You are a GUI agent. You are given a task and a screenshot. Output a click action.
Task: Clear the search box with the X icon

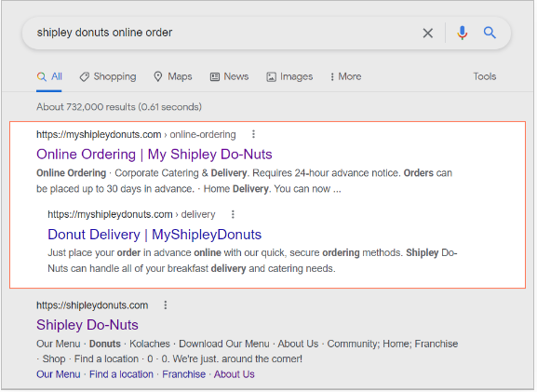point(428,34)
